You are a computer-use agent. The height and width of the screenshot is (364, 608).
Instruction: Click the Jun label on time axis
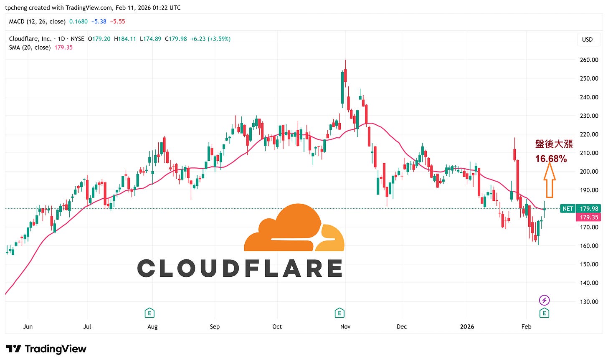(28, 326)
